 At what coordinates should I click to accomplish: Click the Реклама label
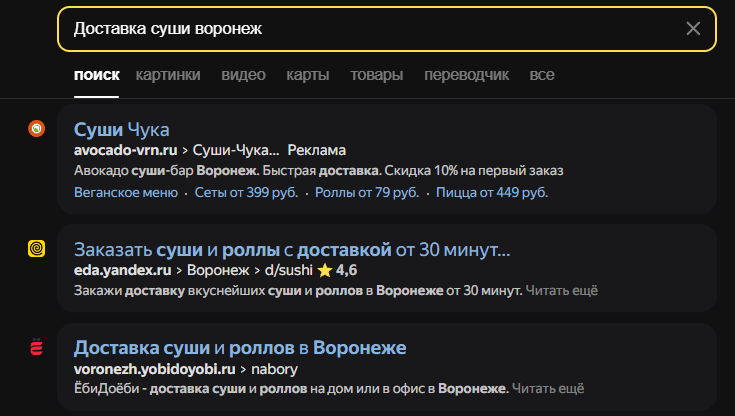316,150
